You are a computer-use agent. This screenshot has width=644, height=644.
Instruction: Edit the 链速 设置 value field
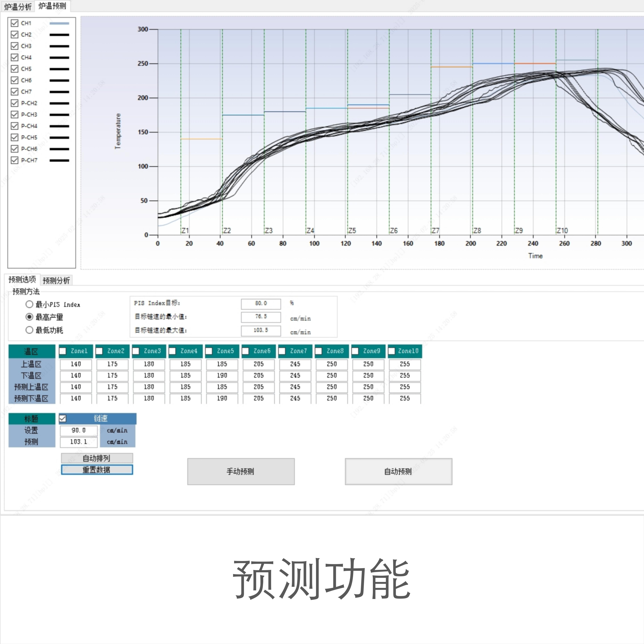tap(79, 430)
